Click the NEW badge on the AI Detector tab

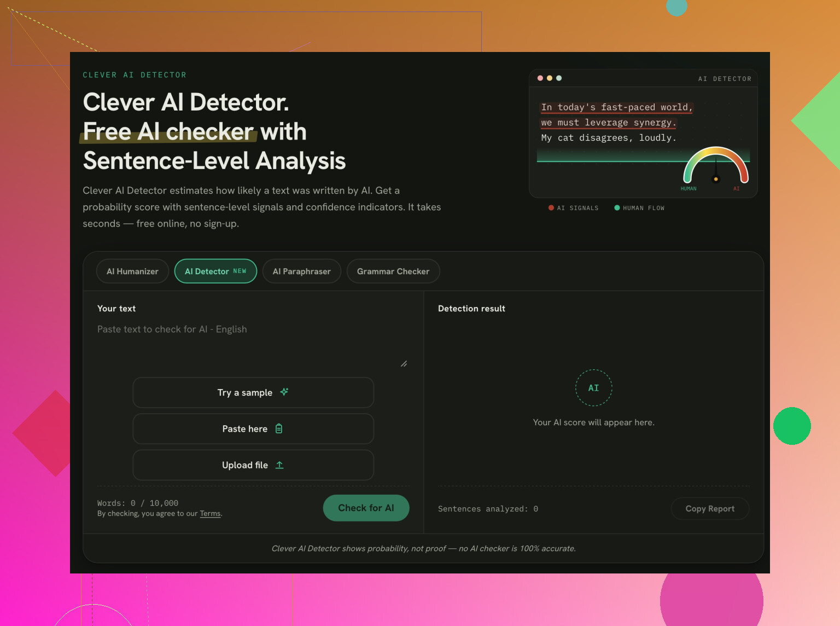pyautogui.click(x=240, y=271)
